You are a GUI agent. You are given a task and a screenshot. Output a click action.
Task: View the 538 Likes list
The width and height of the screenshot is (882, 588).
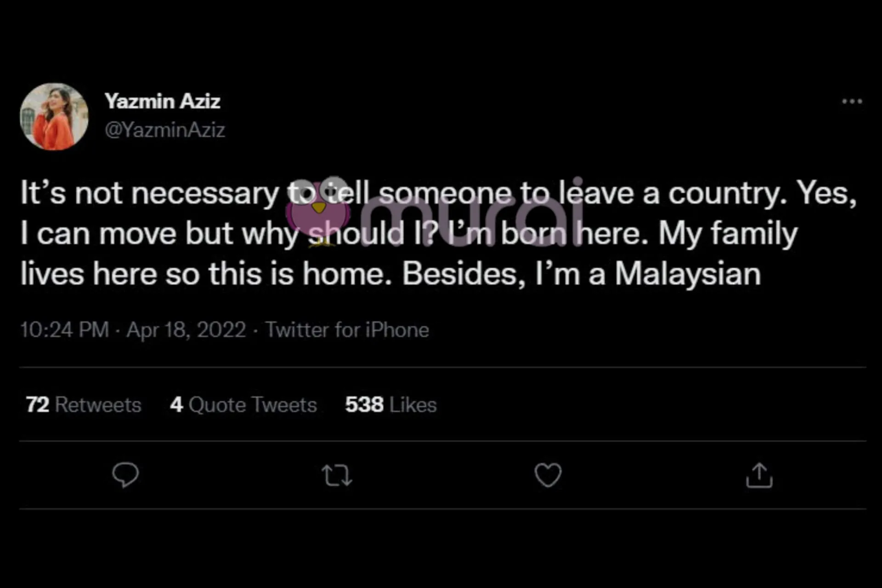coord(391,405)
